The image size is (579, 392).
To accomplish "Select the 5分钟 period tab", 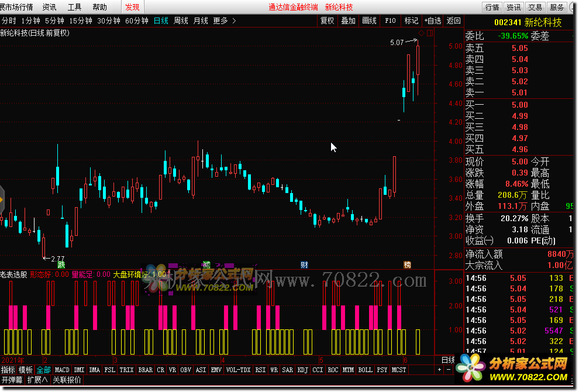I will click(x=54, y=20).
